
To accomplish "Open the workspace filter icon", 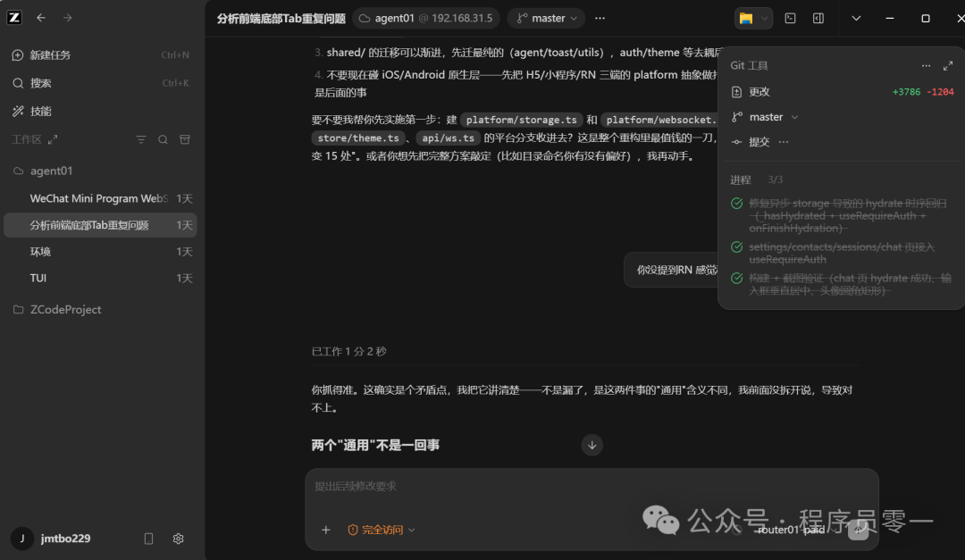I will click(x=141, y=139).
